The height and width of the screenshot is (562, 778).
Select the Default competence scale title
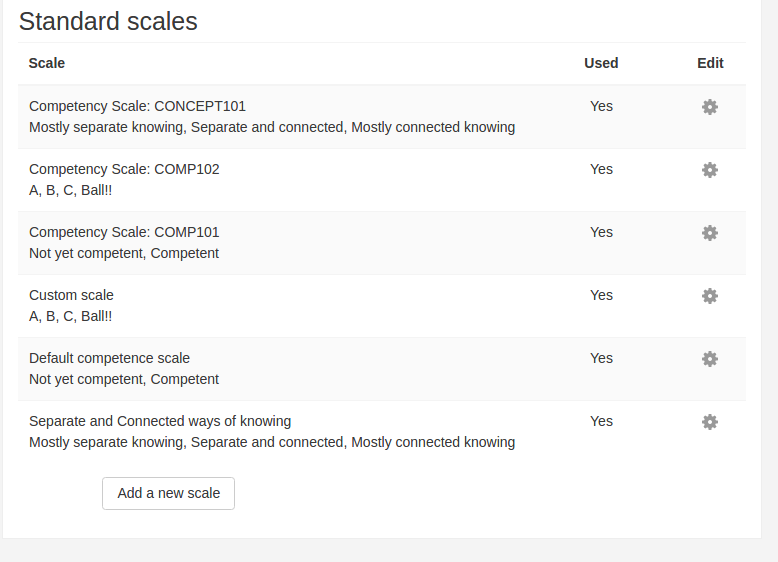tap(109, 358)
